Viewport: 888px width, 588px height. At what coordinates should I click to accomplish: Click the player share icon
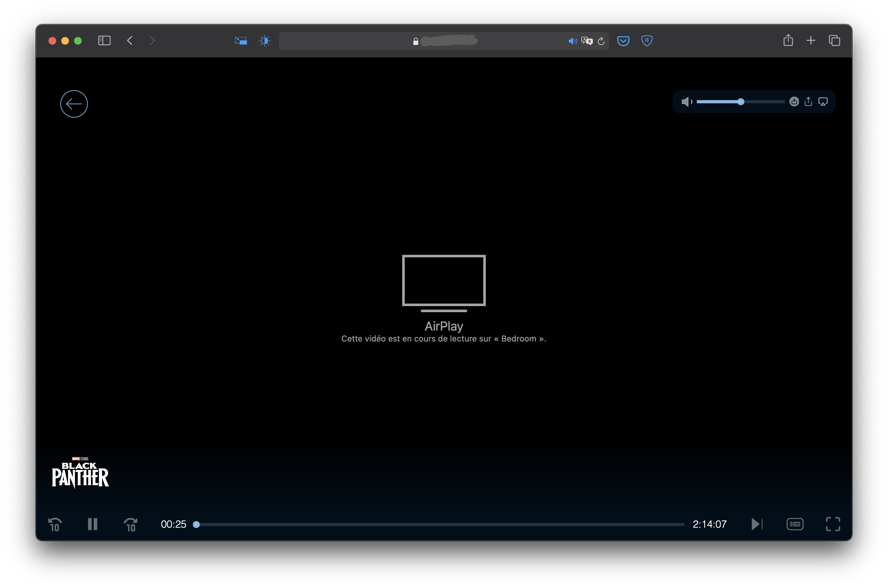pos(808,102)
